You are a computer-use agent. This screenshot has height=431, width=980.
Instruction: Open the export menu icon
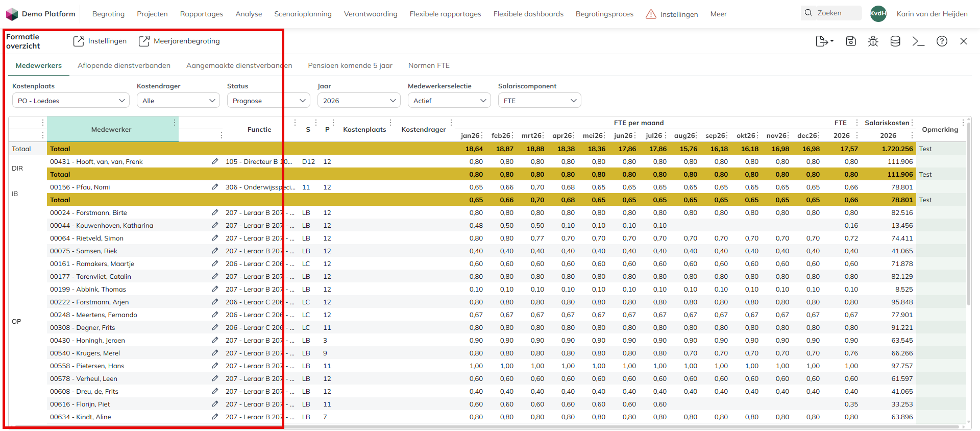824,41
